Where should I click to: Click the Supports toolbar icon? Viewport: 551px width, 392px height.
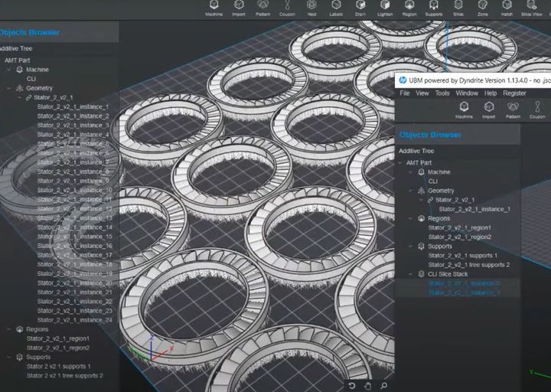(x=433, y=6)
